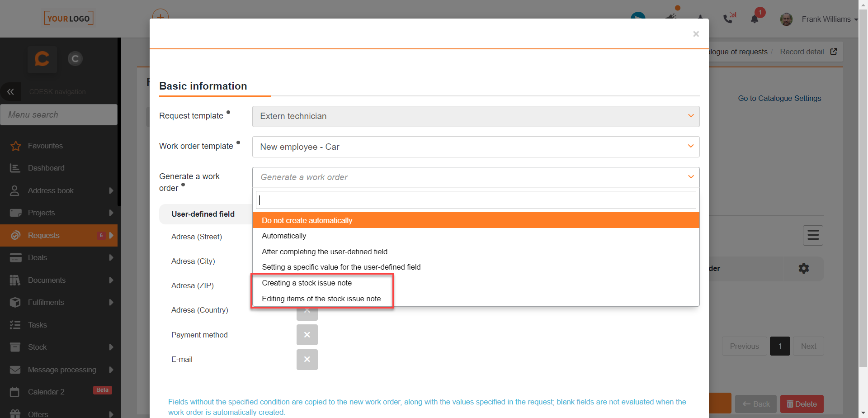The width and height of the screenshot is (868, 418).
Task: Click Adresa (City) field label
Action: (193, 261)
